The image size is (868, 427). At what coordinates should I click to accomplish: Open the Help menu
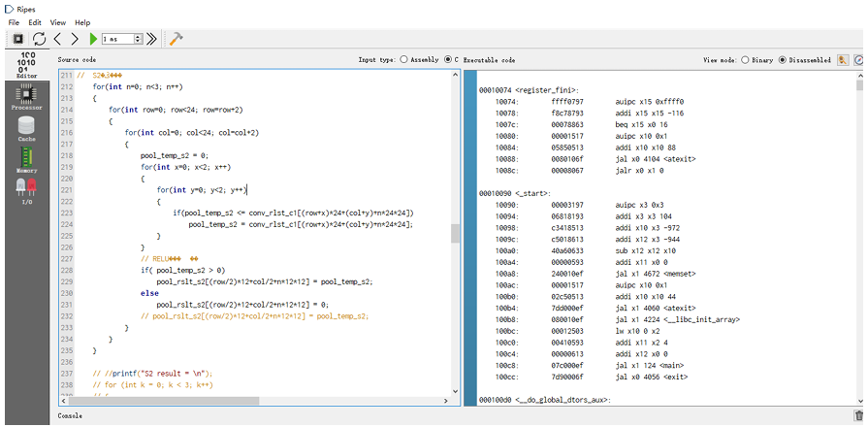(82, 21)
